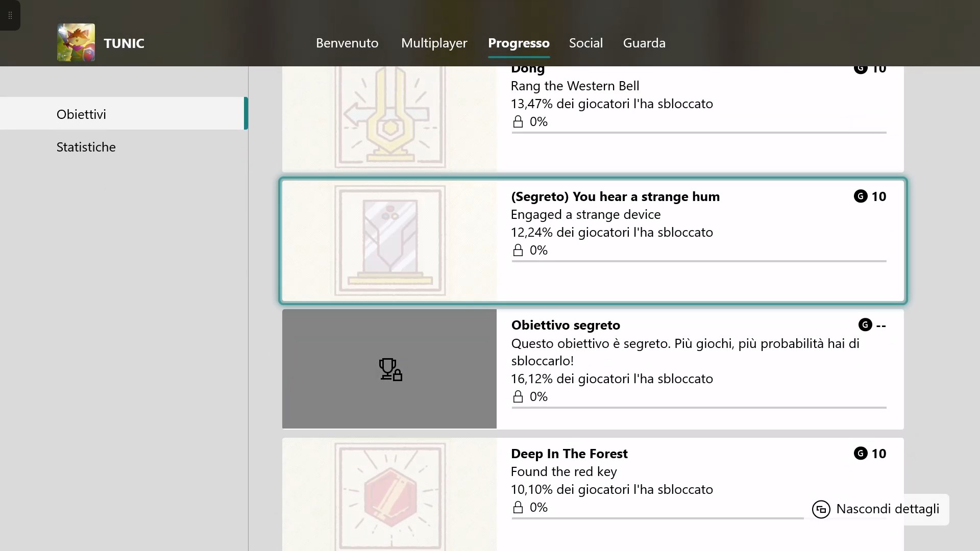Image resolution: width=980 pixels, height=551 pixels.
Task: Click the lock icon under Engaged a strange device
Action: (x=518, y=250)
